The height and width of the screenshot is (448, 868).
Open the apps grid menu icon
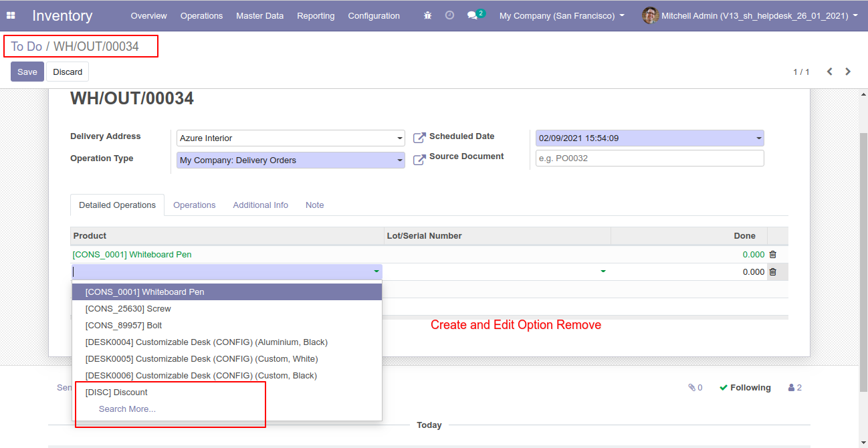point(11,15)
